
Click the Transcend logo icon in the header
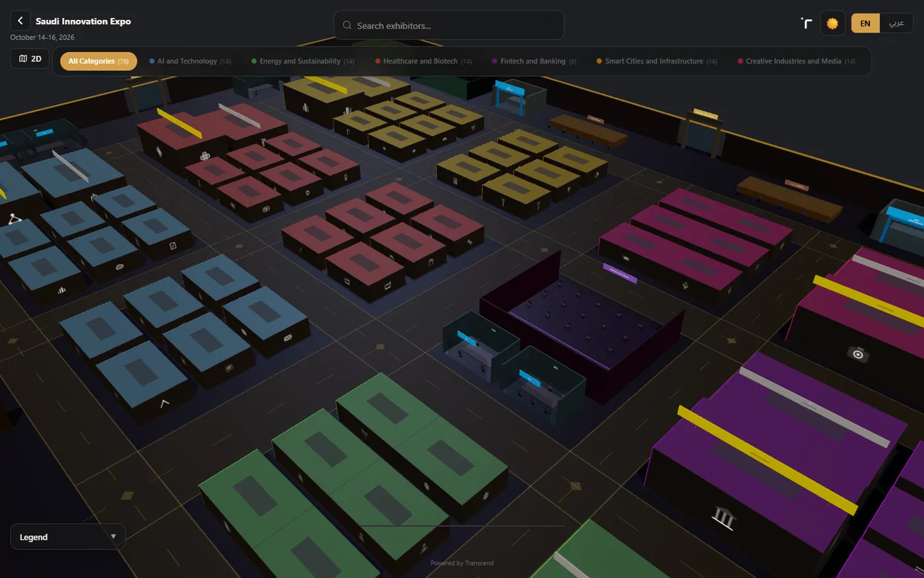pyautogui.click(x=806, y=23)
